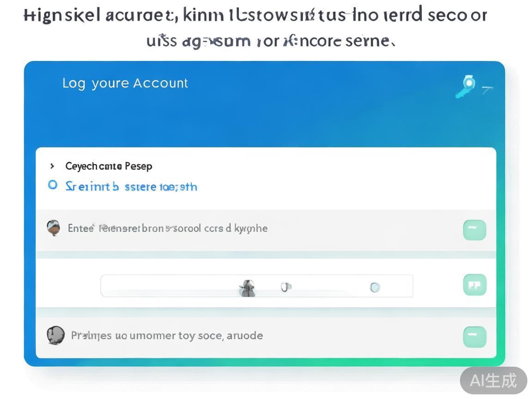
Task: Click the circle icon inside the bar
Action: [375, 287]
